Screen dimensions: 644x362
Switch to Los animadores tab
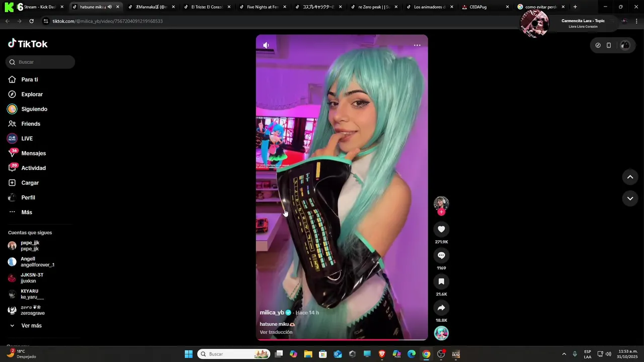tap(430, 7)
